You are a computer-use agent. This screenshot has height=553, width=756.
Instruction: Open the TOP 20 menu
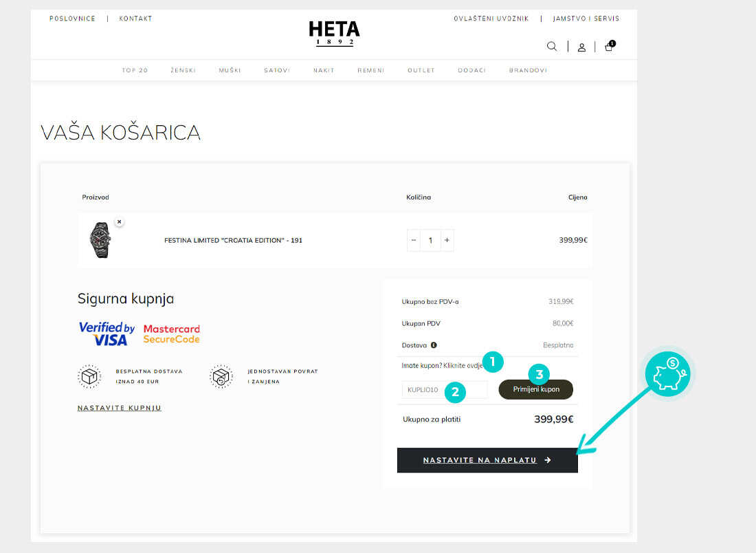pyautogui.click(x=135, y=70)
